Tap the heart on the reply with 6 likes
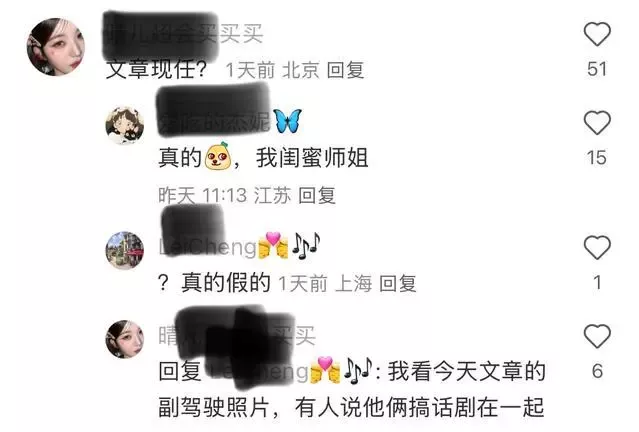The width and height of the screenshot is (639, 432). (597, 336)
